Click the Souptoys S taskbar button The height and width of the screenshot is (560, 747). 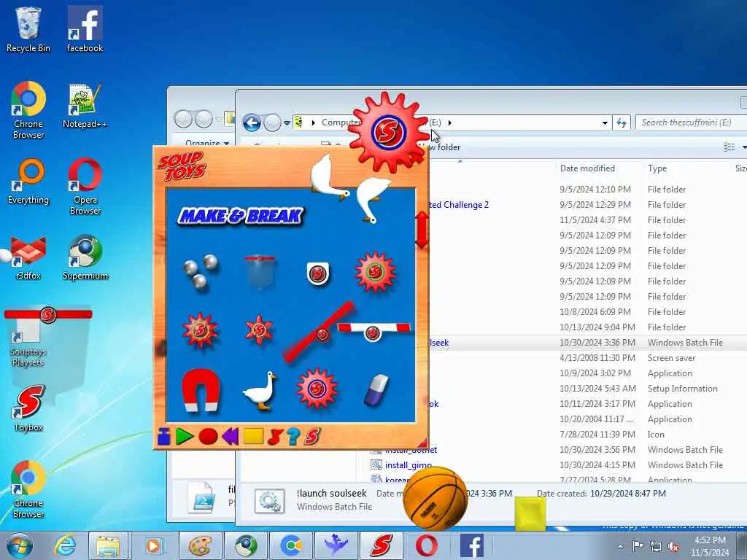pyautogui.click(x=381, y=545)
